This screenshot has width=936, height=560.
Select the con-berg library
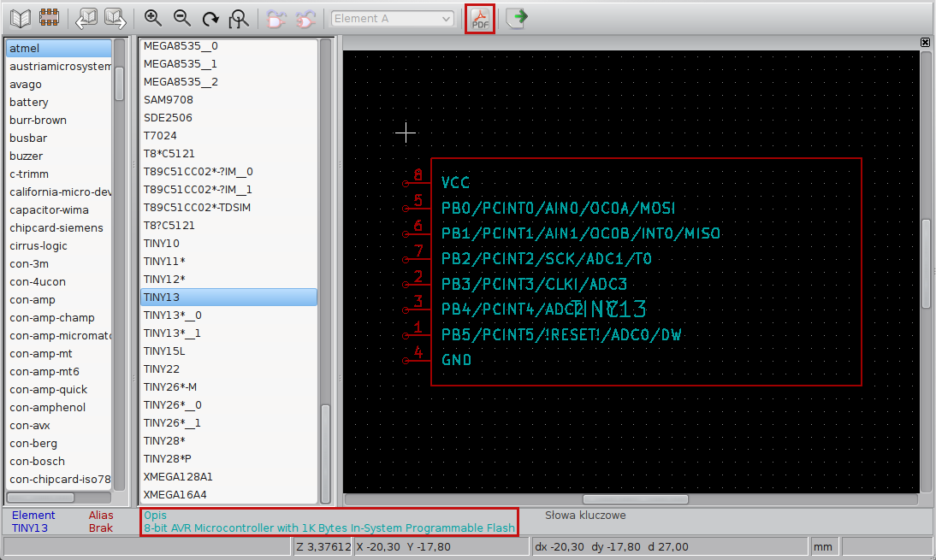pos(58,443)
